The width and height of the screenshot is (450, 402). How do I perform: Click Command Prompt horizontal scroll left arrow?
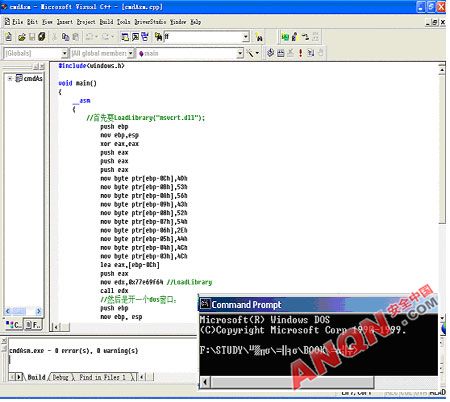pos(205,382)
